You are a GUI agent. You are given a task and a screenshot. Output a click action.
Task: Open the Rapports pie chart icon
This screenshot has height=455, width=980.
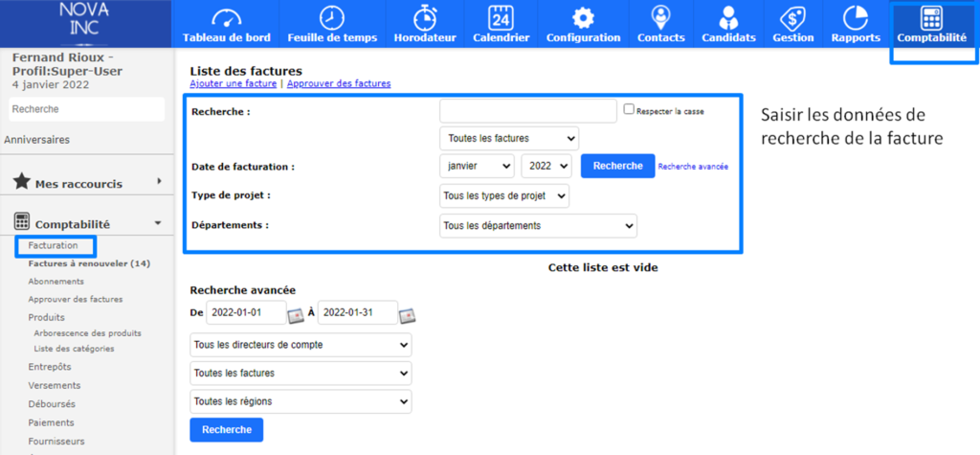coord(855,17)
